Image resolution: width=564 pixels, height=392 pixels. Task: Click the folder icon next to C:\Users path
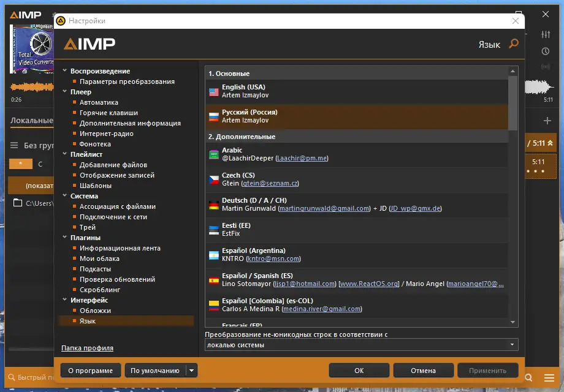click(17, 203)
